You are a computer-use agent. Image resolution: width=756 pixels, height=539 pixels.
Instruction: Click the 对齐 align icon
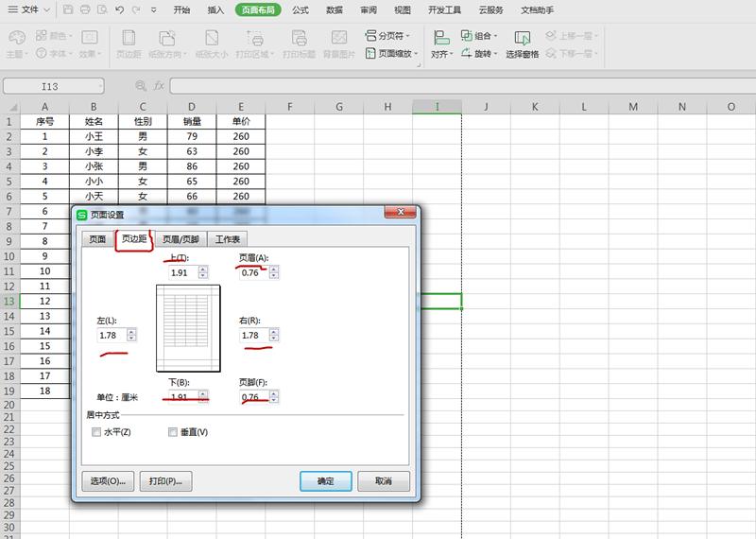pos(441,37)
